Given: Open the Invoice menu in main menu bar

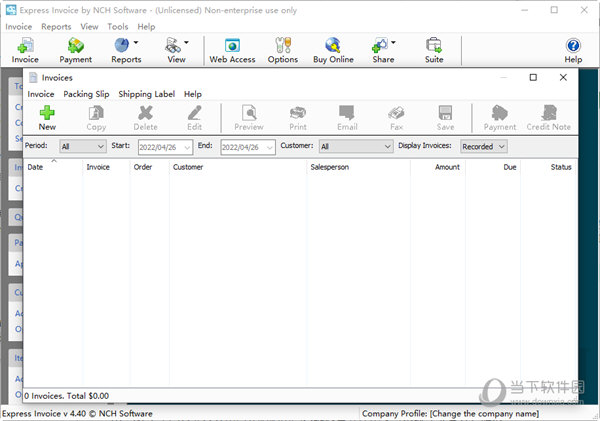Looking at the screenshot, I should pos(19,27).
